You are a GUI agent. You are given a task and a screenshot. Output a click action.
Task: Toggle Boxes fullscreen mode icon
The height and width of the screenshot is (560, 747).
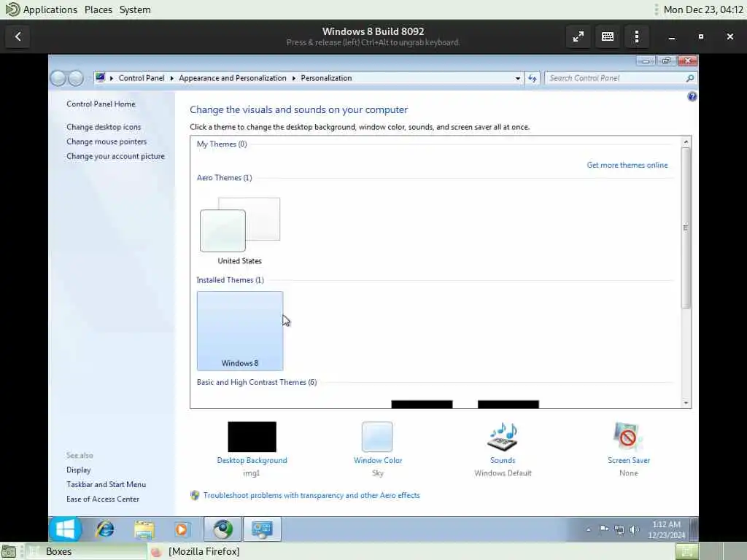pyautogui.click(x=578, y=36)
